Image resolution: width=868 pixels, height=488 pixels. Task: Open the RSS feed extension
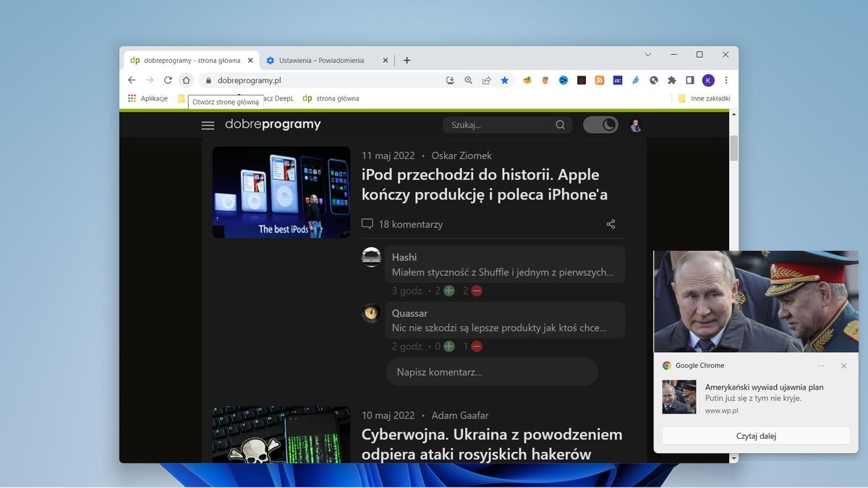click(x=599, y=80)
